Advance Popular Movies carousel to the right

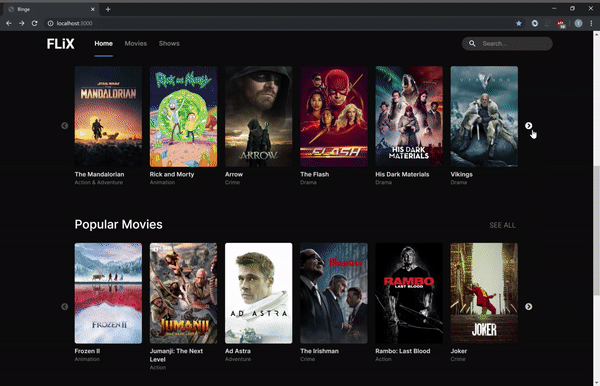coord(528,306)
